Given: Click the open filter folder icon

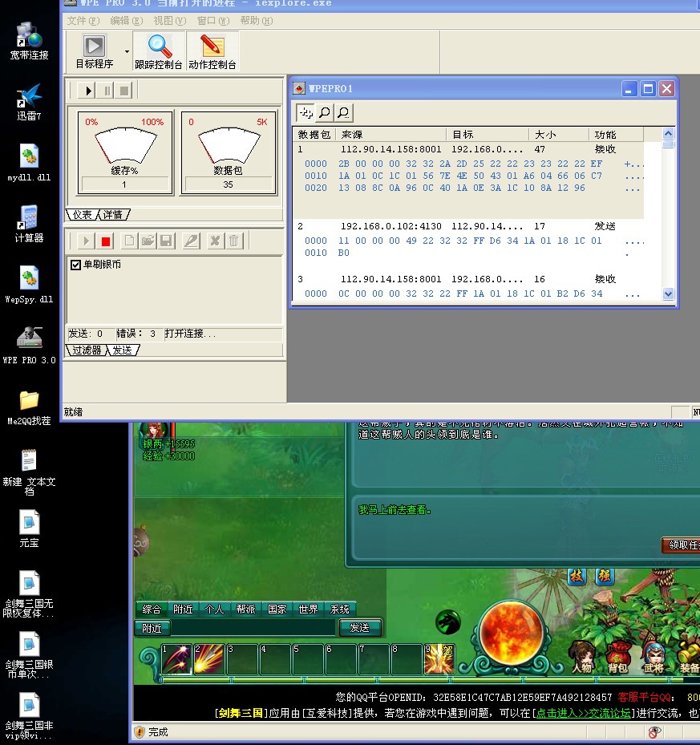Looking at the screenshot, I should pos(148,241).
